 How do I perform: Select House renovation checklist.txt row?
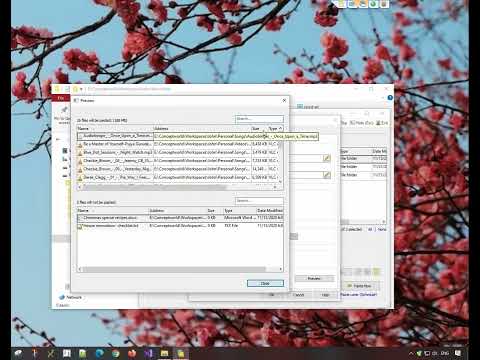click(180, 226)
